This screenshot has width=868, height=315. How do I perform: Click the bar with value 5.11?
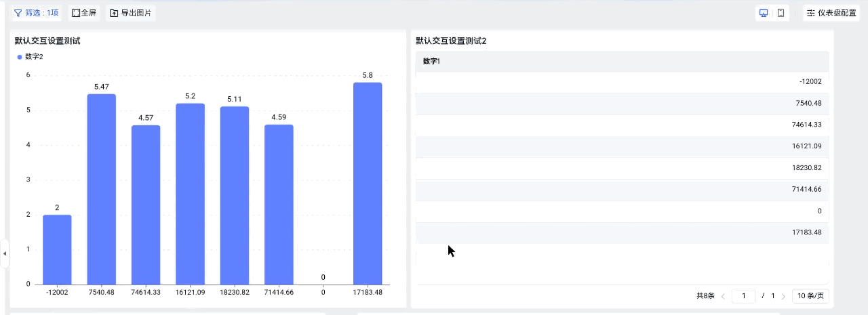pos(235,195)
